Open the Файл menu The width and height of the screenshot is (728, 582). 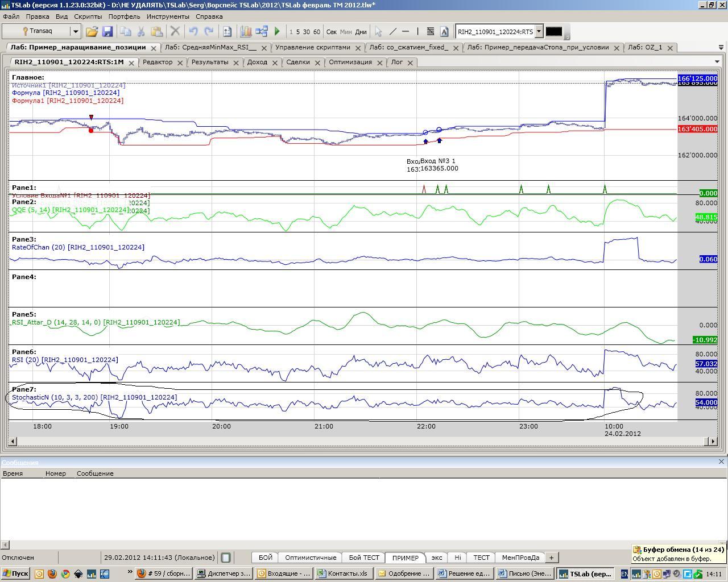tap(11, 16)
